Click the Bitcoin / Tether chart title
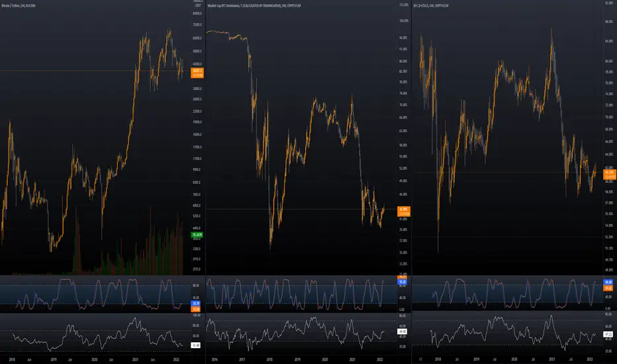The image size is (617, 364). pyautogui.click(x=18, y=5)
